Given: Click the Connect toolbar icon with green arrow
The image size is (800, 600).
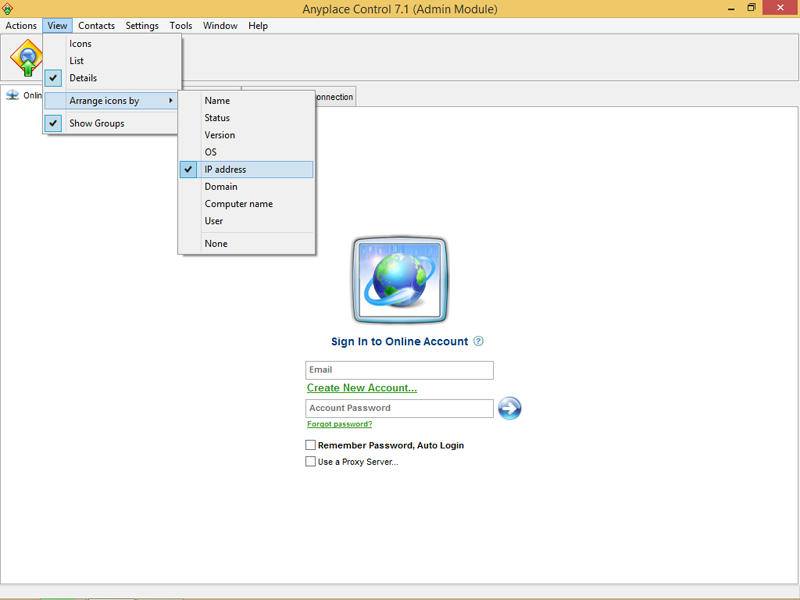Looking at the screenshot, I should pyautogui.click(x=27, y=58).
